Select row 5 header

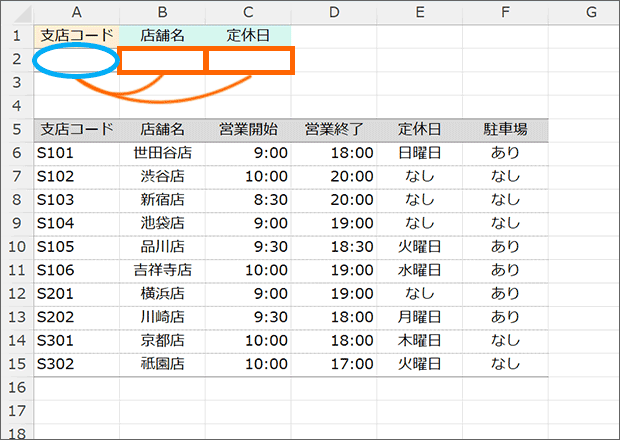(x=17, y=130)
